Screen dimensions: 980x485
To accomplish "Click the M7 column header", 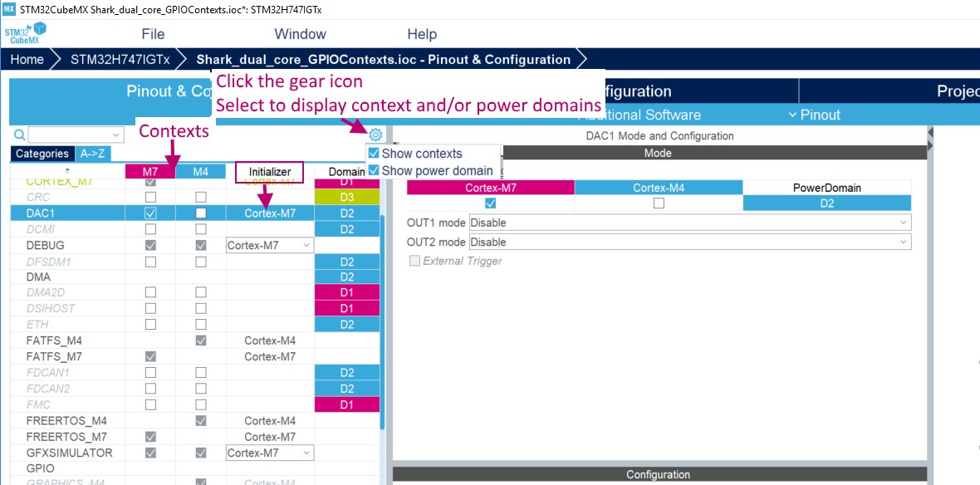I will pyautogui.click(x=150, y=171).
